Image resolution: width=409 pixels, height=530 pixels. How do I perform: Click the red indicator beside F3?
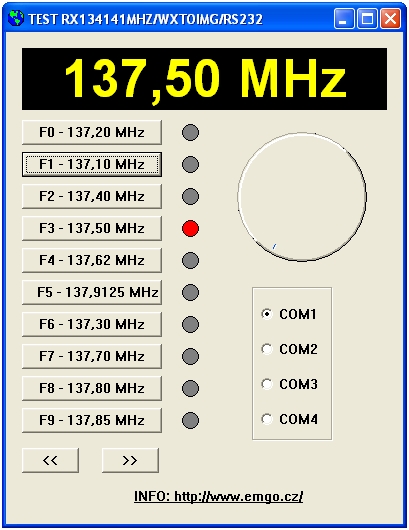(190, 228)
